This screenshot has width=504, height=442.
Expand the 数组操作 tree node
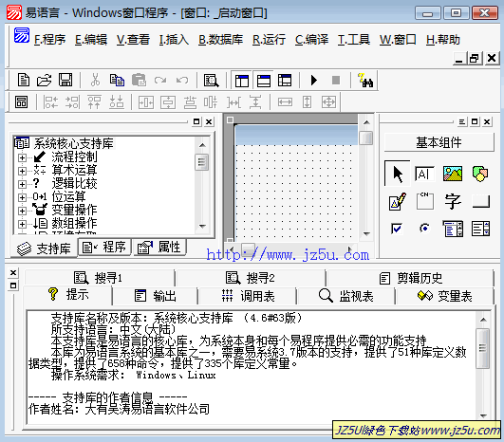point(22,224)
